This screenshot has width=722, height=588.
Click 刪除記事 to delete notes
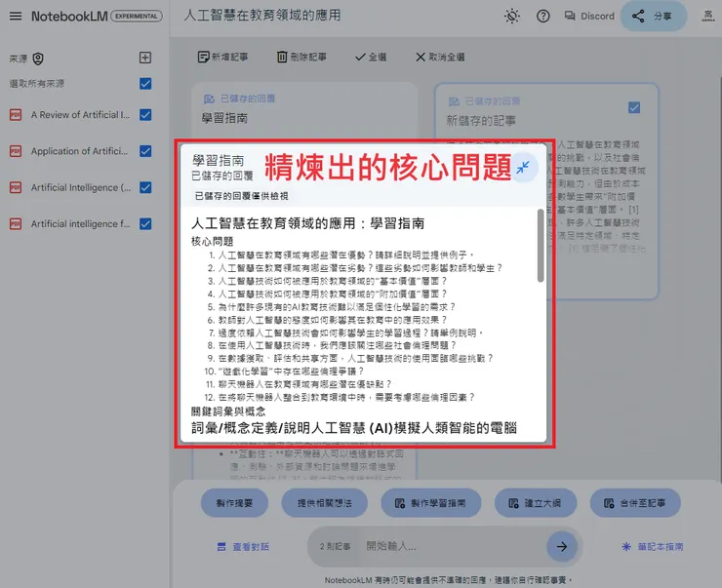tap(301, 58)
